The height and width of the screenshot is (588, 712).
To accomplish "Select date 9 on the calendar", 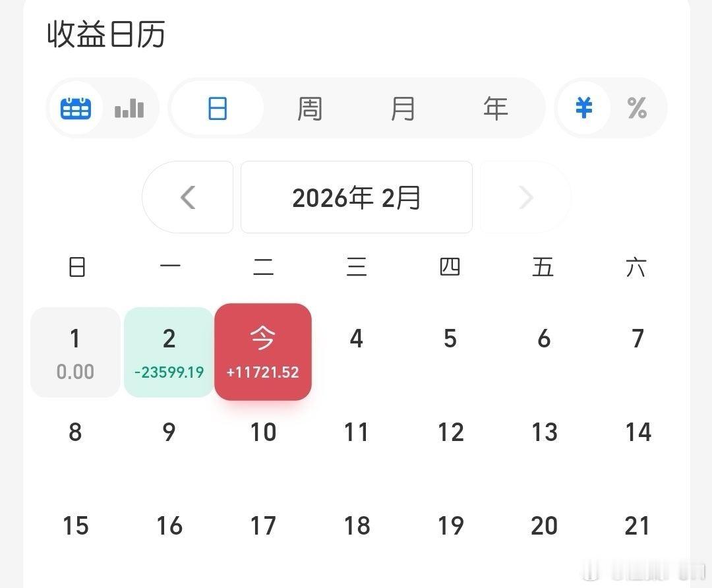I will 169,432.
